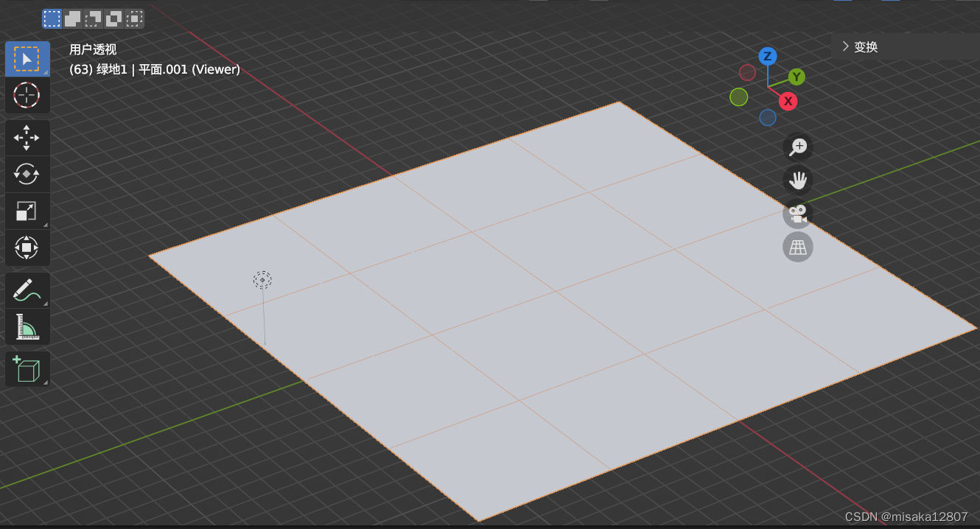Click negative Z axis blue circle on gizmo
This screenshot has width=980, height=529.
pos(768,118)
